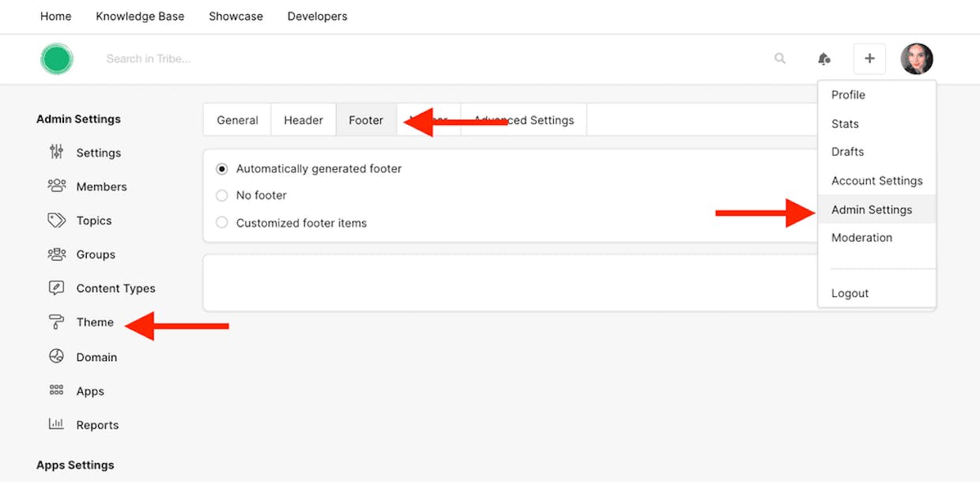The height and width of the screenshot is (482, 980).
Task: Click the plus create button
Action: click(x=869, y=58)
